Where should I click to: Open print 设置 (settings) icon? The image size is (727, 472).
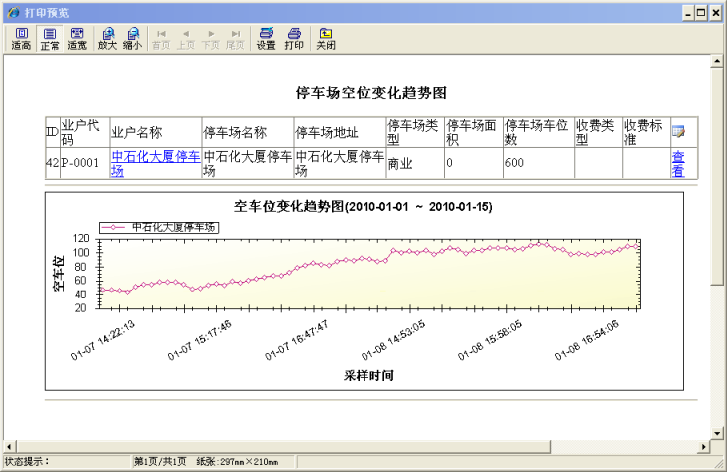tap(266, 38)
